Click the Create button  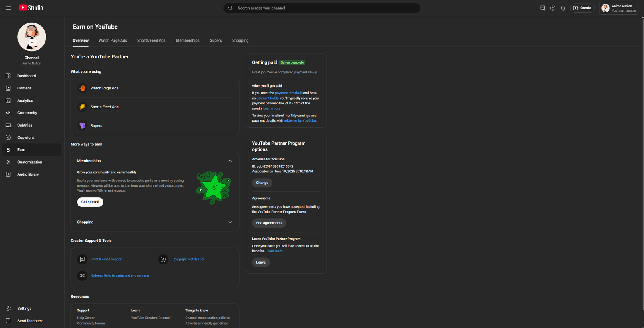(582, 8)
